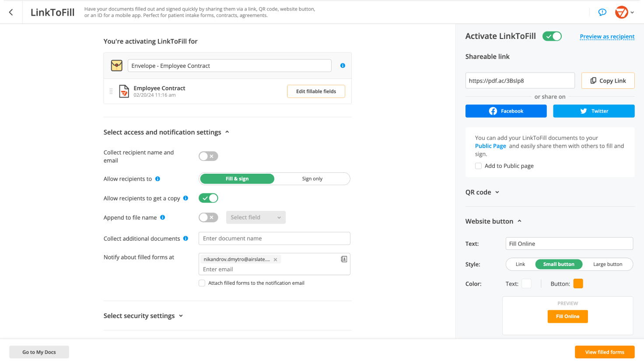
Task: Turn off the Activate LinkToFill switch
Action: (552, 36)
